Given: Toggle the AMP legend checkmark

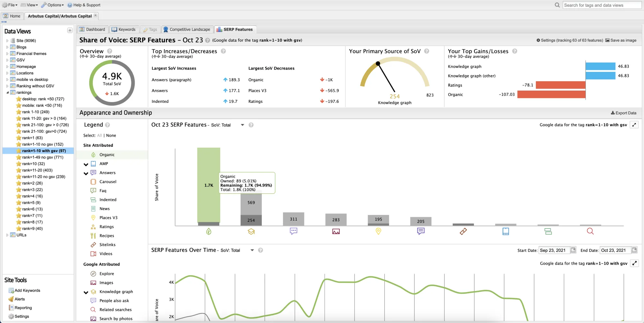Looking at the screenshot, I should pos(86,164).
